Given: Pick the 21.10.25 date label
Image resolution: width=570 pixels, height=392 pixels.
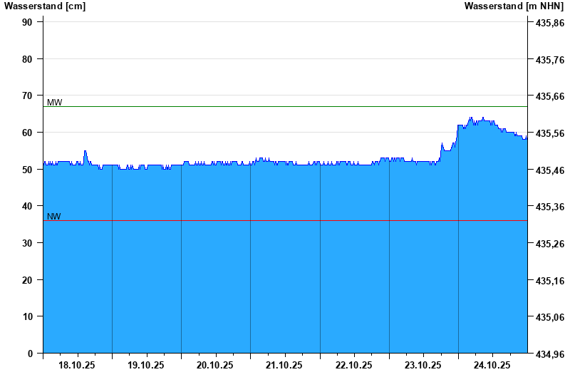Looking at the screenshot, I should point(284,365).
